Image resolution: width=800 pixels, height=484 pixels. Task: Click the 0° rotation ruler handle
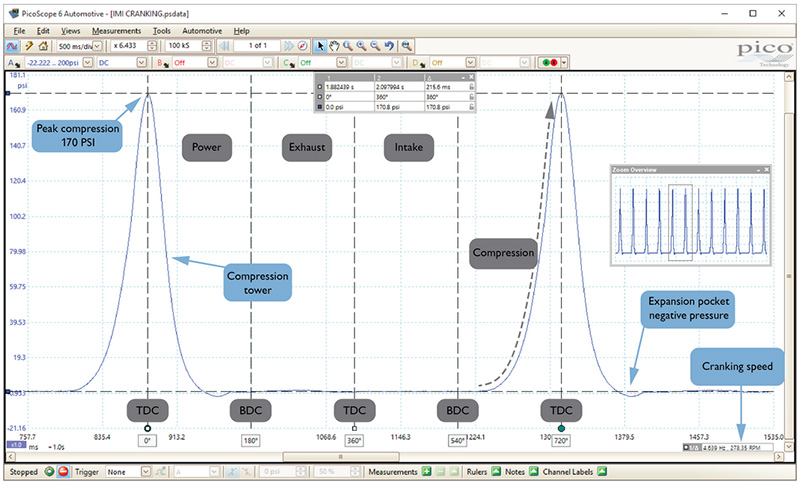[147, 428]
